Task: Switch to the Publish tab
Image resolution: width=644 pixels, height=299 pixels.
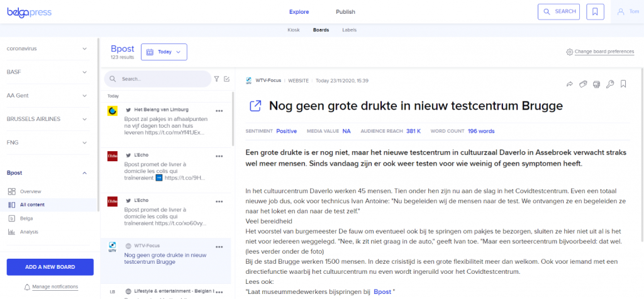Action: (x=345, y=12)
